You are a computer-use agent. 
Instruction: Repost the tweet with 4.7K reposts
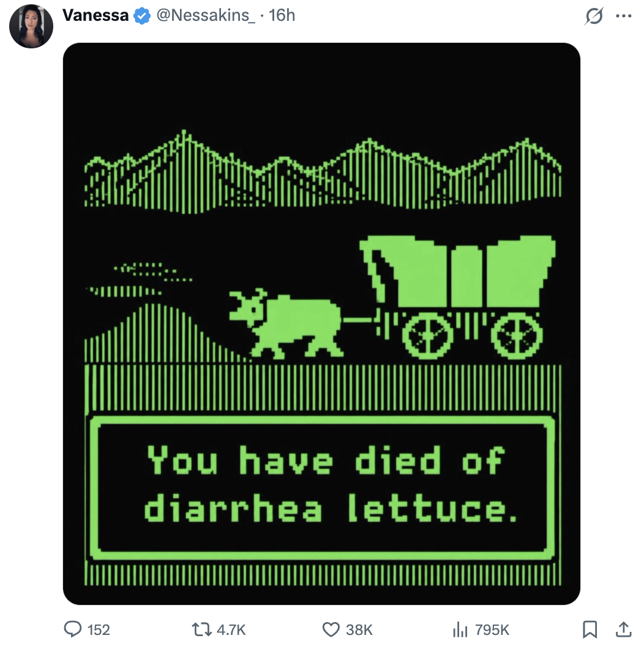(x=201, y=629)
